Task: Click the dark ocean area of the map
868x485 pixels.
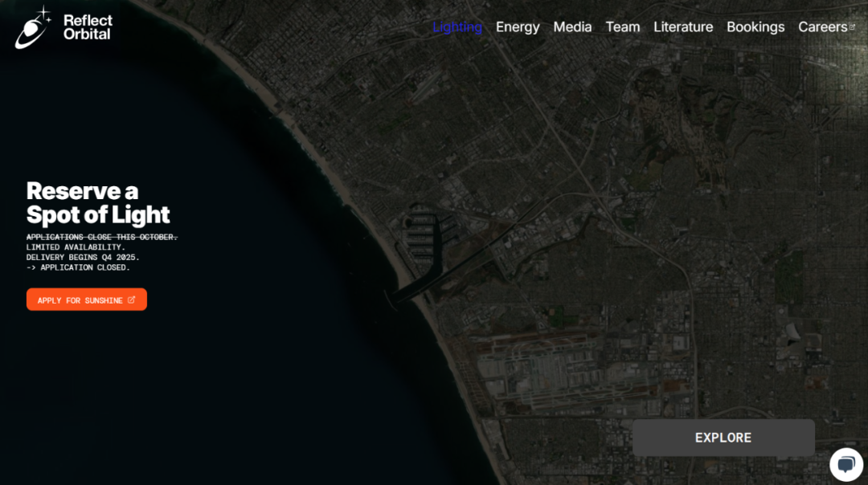Action: [201, 385]
